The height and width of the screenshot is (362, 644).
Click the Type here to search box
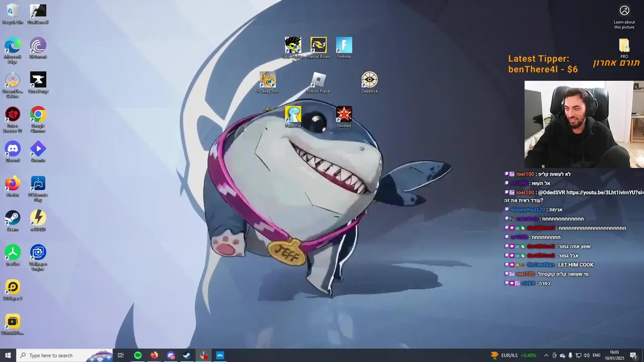click(x=64, y=355)
